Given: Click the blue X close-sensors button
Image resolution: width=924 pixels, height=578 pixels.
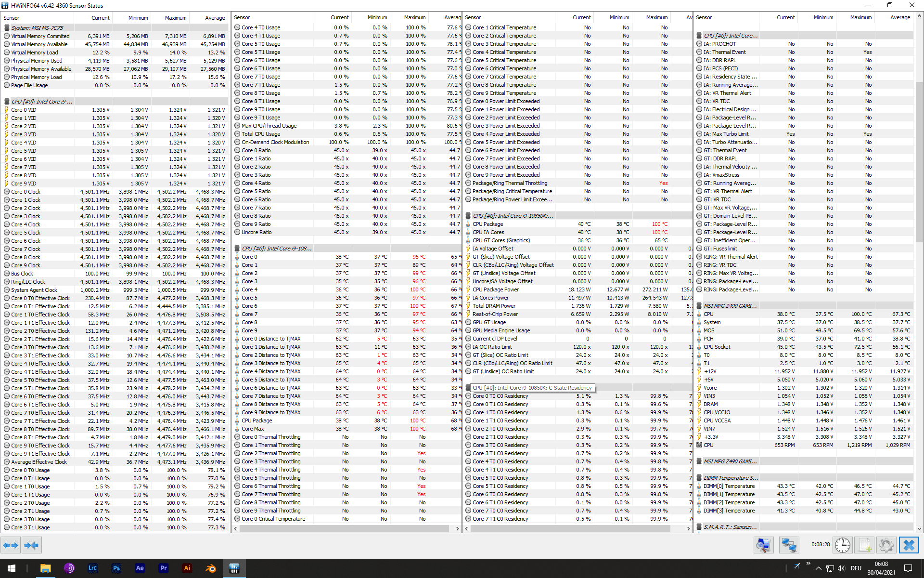Looking at the screenshot, I should (x=909, y=545).
